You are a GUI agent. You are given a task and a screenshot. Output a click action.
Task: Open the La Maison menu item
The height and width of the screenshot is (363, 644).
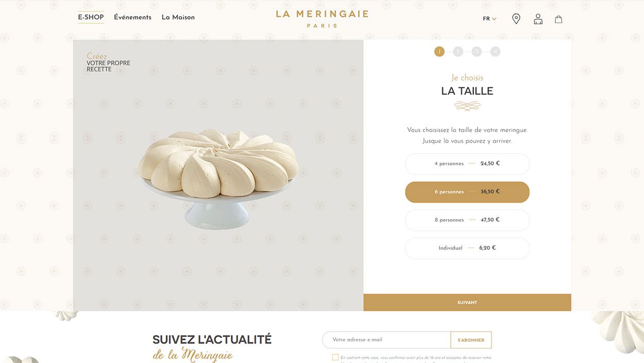(x=178, y=17)
